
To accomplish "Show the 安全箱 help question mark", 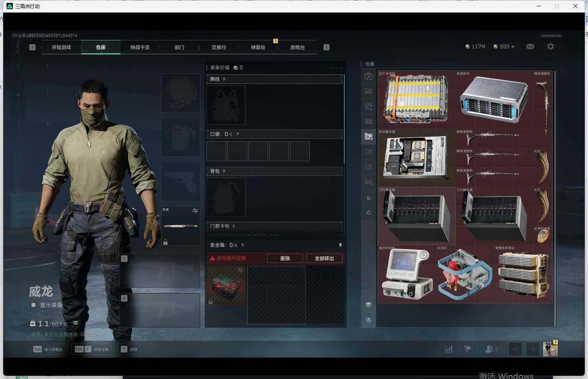I will (242, 245).
